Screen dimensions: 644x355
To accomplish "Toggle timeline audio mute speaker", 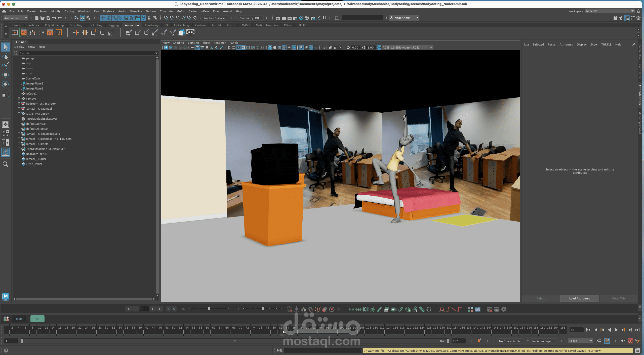I will 623,341.
